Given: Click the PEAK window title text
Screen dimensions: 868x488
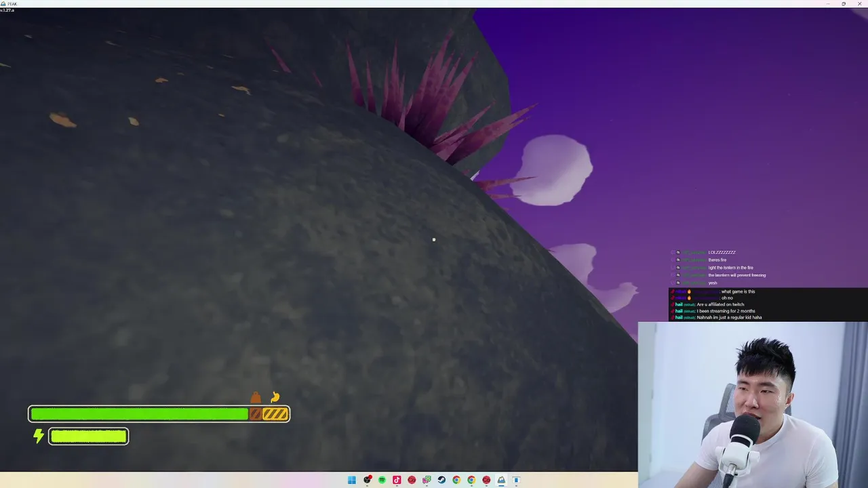Looking at the screenshot, I should (x=13, y=4).
